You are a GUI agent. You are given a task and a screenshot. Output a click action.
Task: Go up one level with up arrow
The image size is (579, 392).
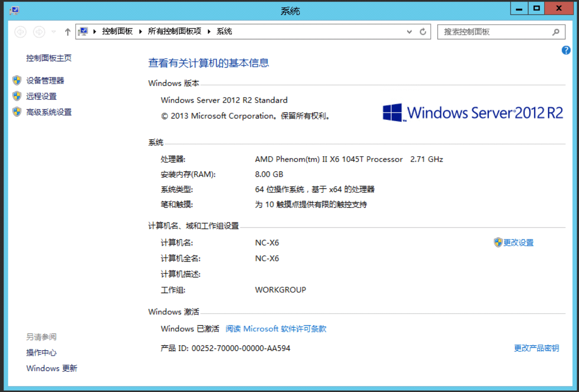(x=68, y=32)
